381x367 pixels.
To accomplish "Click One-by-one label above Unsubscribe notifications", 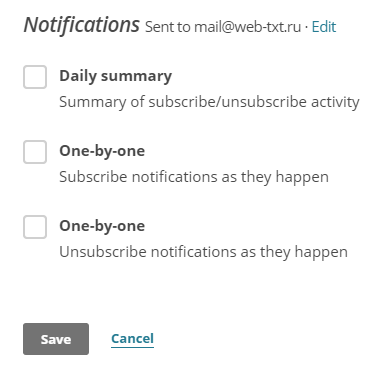I will [102, 226].
